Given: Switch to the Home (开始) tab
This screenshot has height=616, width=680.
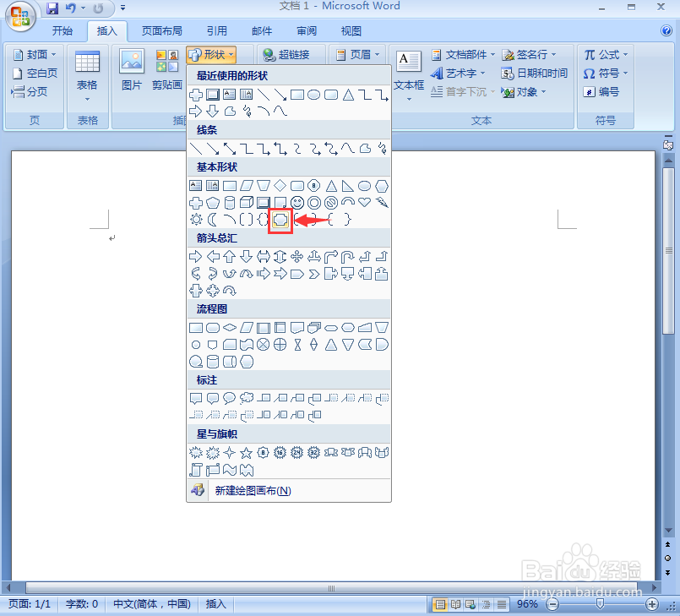Looking at the screenshot, I should click(63, 30).
